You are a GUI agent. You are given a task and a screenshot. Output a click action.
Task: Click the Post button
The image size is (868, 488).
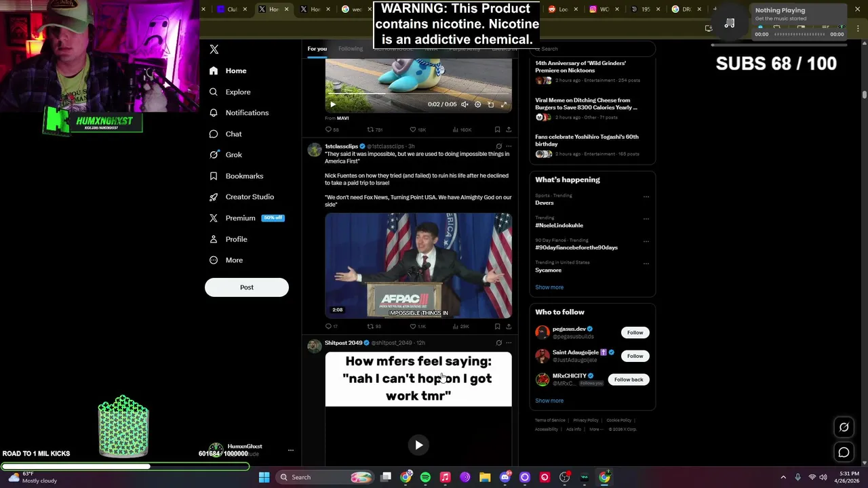coord(247,287)
